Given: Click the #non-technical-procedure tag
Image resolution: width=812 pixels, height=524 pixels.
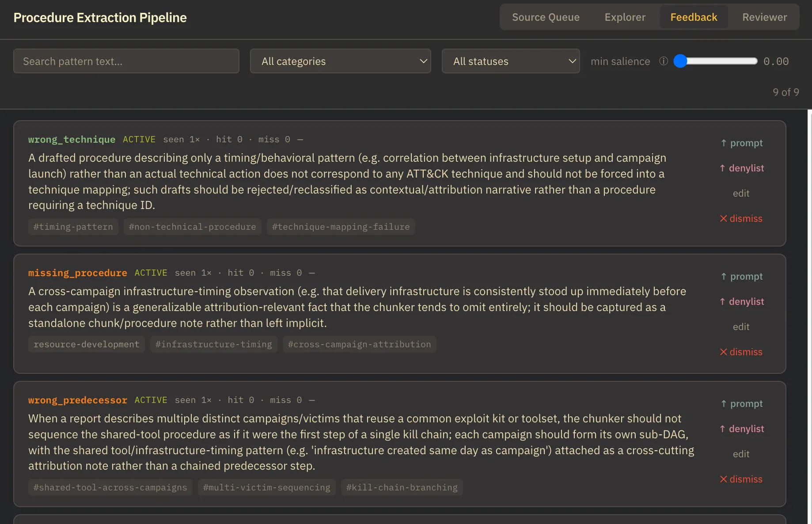Looking at the screenshot, I should point(193,227).
